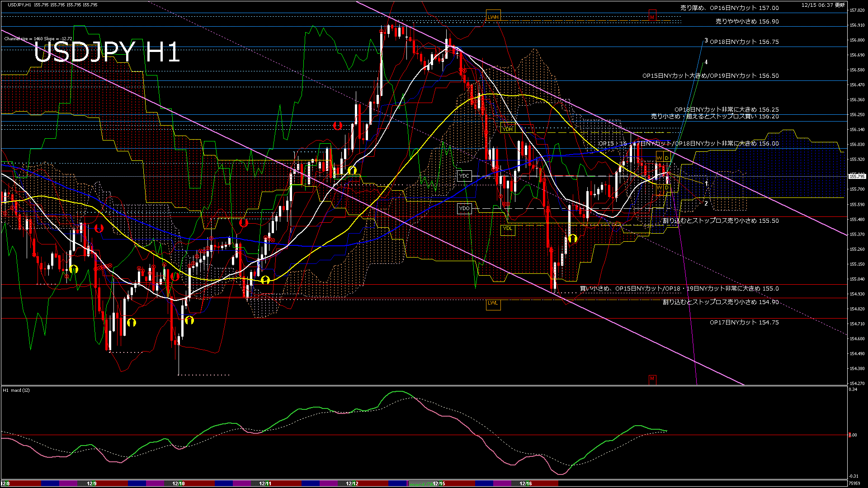
Task: Select the 12/10 date on timeline
Action: click(179, 483)
